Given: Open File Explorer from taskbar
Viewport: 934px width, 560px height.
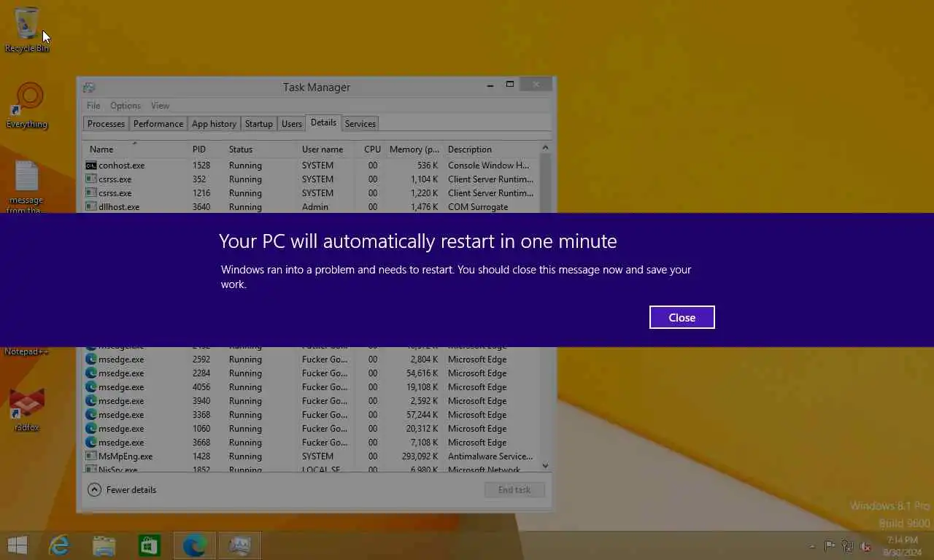Looking at the screenshot, I should pyautogui.click(x=104, y=545).
